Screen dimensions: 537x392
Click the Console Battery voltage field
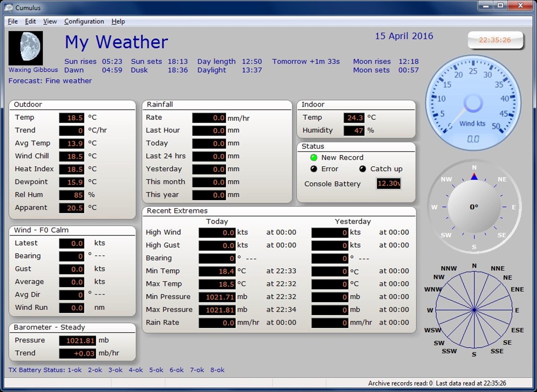(388, 184)
